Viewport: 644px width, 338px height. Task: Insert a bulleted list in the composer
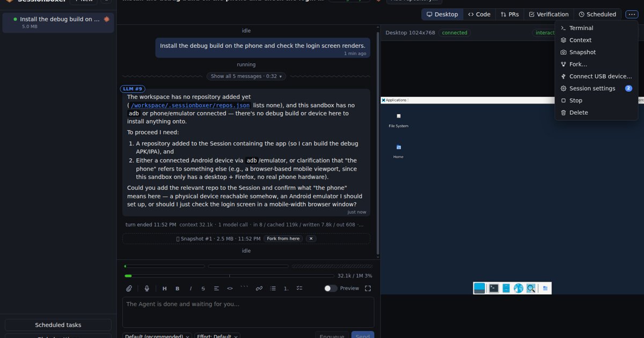273,289
